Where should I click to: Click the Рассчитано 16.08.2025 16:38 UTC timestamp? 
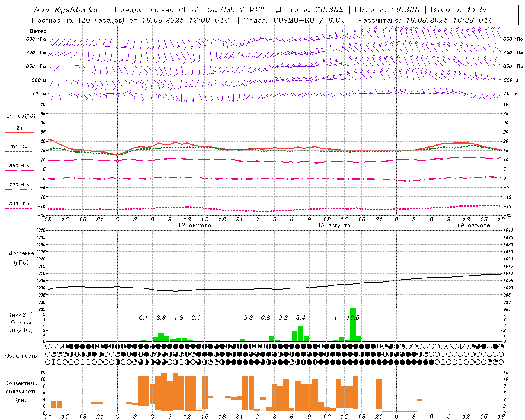(x=426, y=20)
